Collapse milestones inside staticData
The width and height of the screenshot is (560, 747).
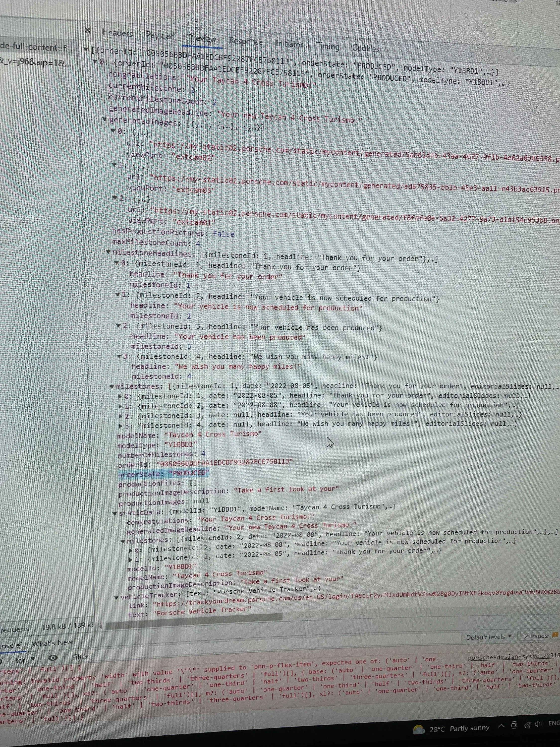click(123, 542)
